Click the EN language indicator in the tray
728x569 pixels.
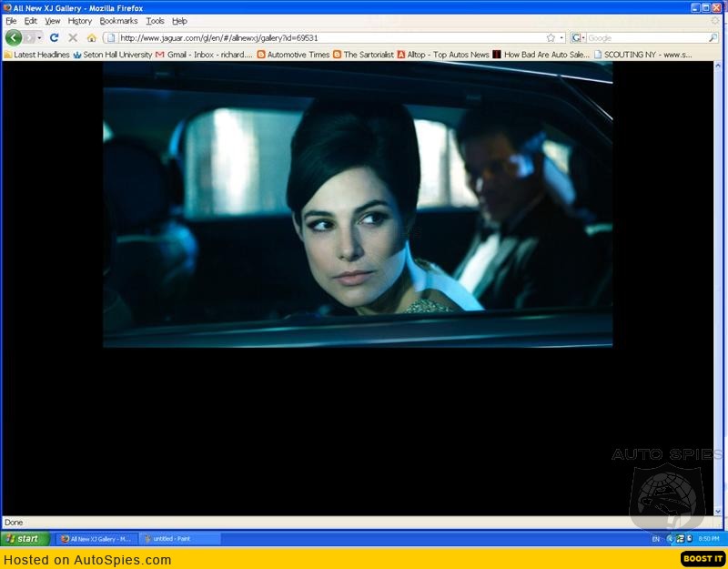click(x=655, y=539)
